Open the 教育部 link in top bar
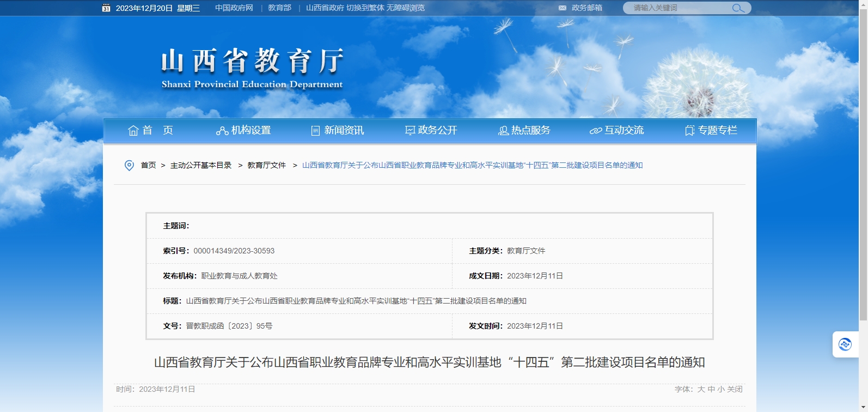This screenshot has width=868, height=412. [279, 8]
